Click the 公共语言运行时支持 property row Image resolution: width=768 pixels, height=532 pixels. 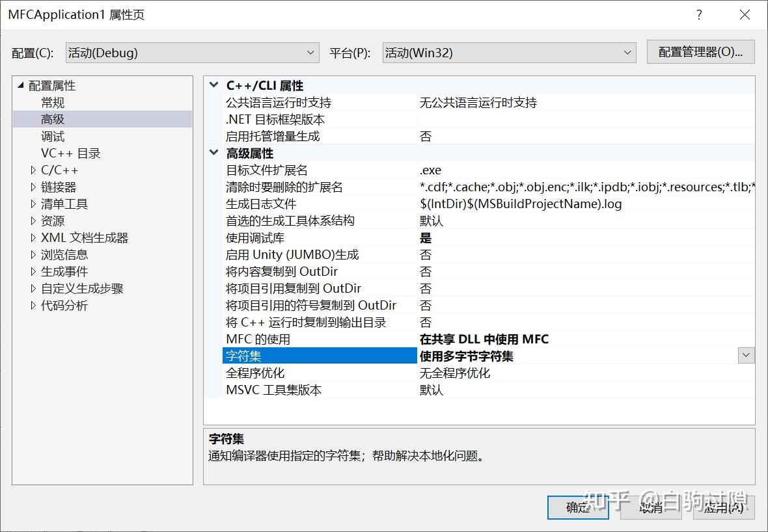pyautogui.click(x=488, y=102)
